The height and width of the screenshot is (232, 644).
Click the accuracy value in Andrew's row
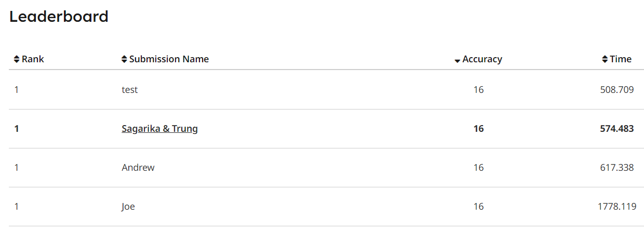pyautogui.click(x=478, y=168)
